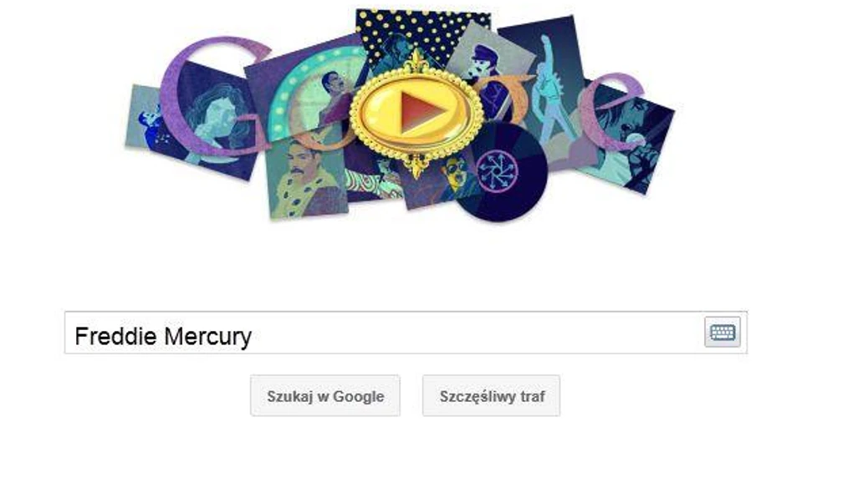The height and width of the screenshot is (488, 868).
Task: Click the Szukaj w Google button
Action: pos(325,396)
